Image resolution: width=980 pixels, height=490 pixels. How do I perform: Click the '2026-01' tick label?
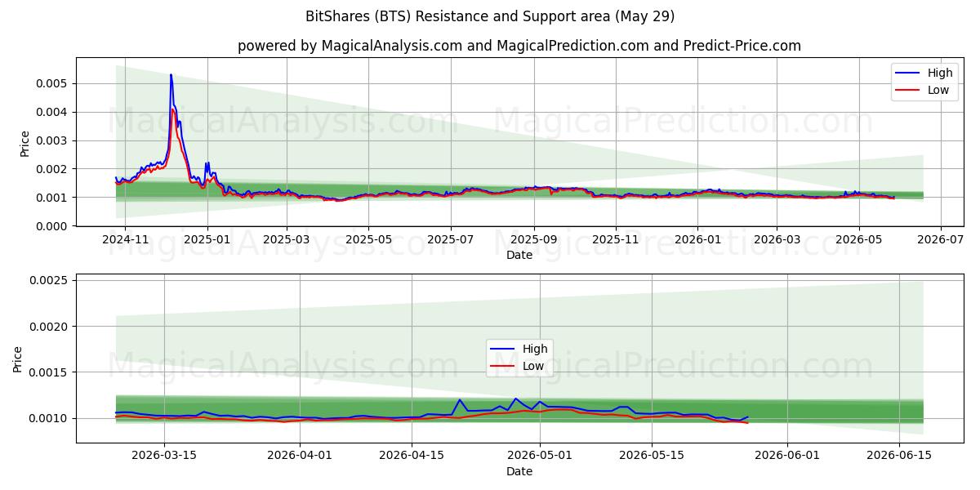point(697,239)
